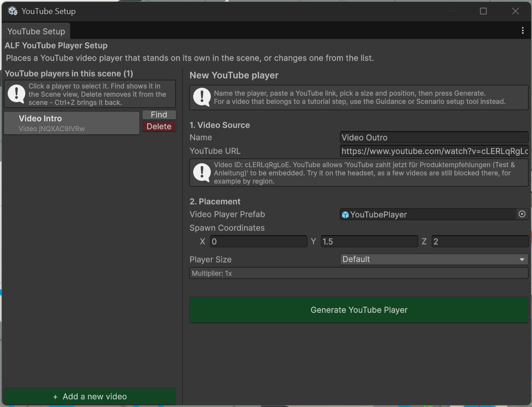This screenshot has width=532, height=407.
Task: Click the YouTube URL input field
Action: pyautogui.click(x=434, y=151)
